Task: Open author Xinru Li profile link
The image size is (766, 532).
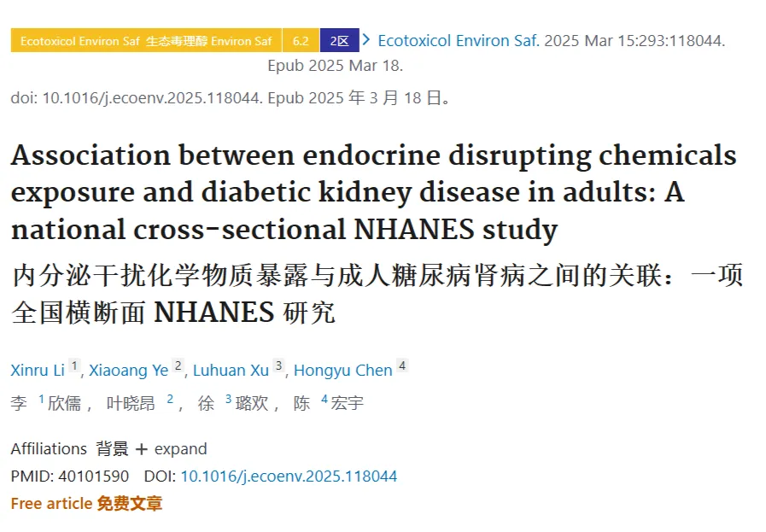Action: 38,371
